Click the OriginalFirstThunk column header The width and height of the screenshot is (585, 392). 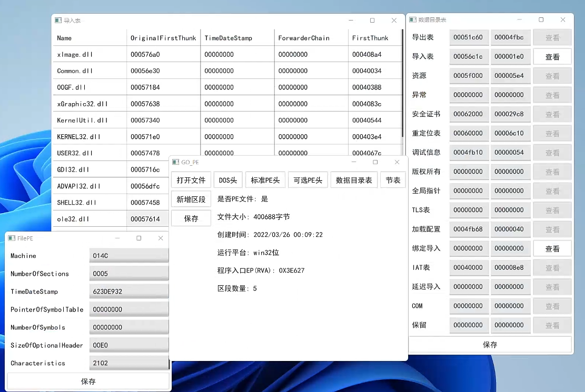pos(163,38)
